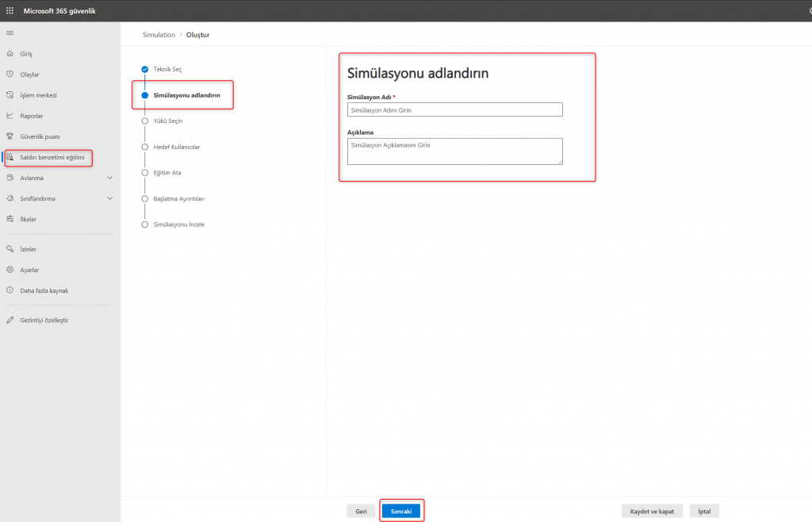Open the İlkeler menu item

click(28, 219)
